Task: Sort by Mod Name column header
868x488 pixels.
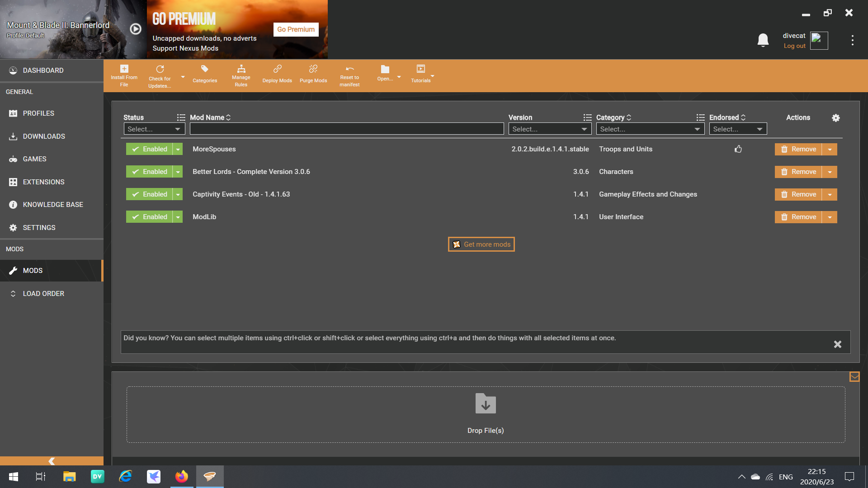Action: 210,117
